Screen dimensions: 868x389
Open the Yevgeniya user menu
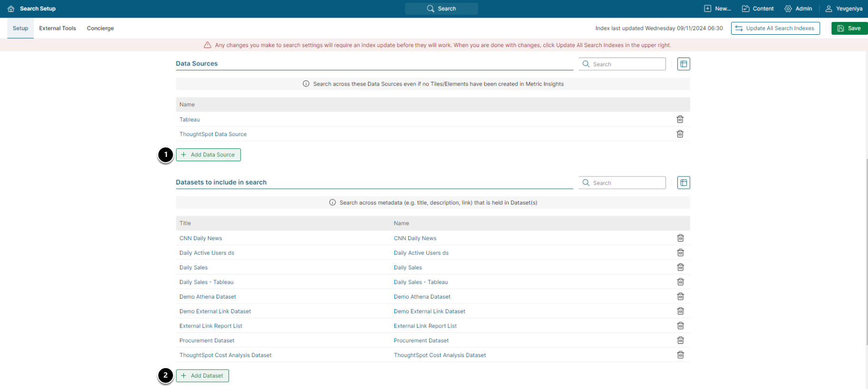point(844,9)
